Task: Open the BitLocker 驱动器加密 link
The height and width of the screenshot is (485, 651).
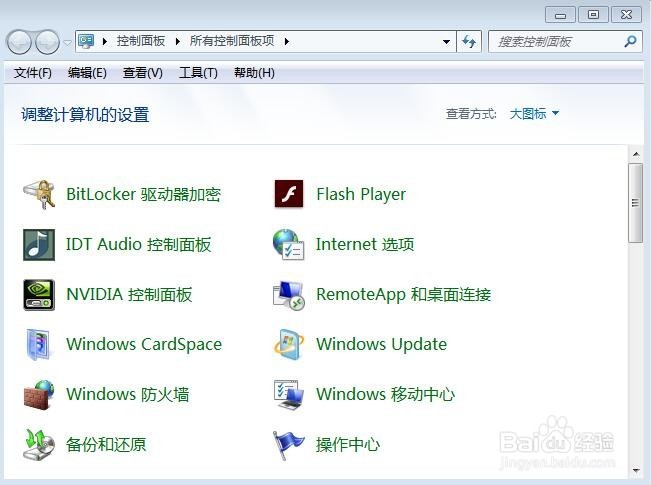Action: (x=143, y=194)
